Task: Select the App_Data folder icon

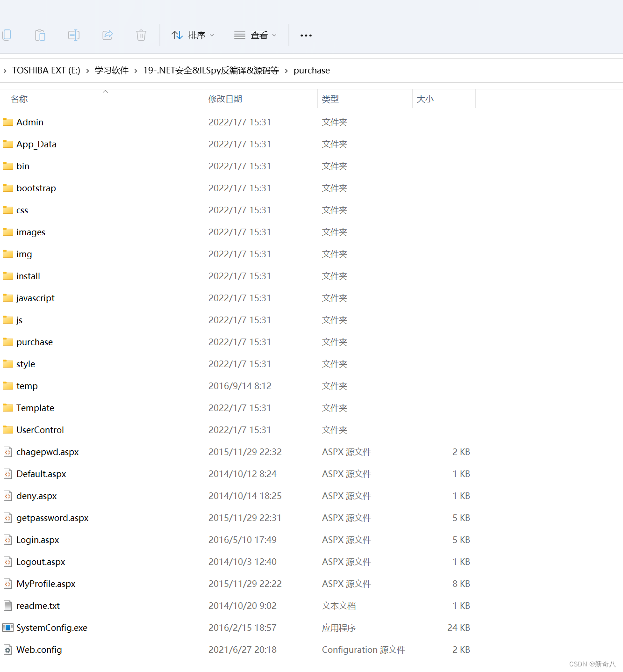Action: tap(8, 144)
